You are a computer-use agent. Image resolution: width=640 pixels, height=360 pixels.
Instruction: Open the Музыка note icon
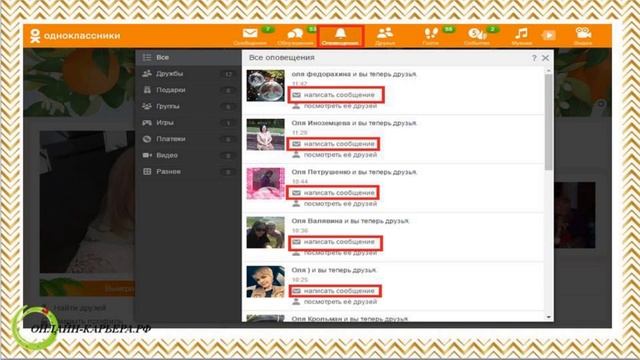pyautogui.click(x=521, y=33)
